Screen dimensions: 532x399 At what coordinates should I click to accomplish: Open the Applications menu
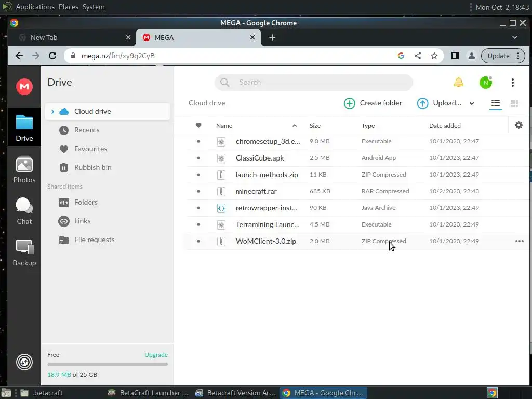[35, 7]
